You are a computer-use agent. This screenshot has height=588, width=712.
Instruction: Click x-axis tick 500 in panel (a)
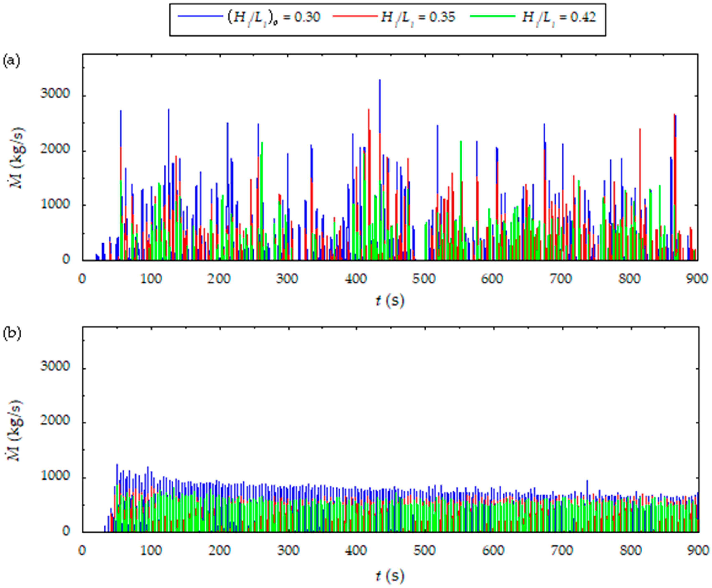click(424, 279)
